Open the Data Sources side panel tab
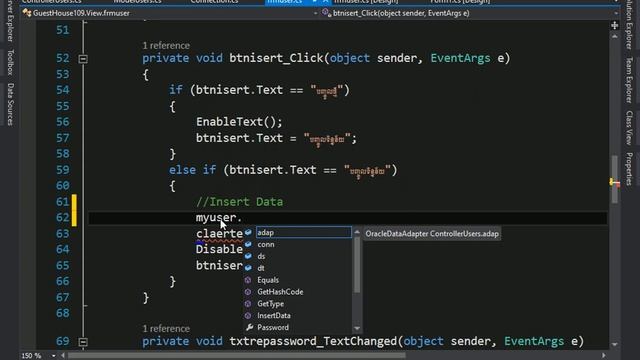Viewport: 640px width, 360px height. tap(11, 104)
